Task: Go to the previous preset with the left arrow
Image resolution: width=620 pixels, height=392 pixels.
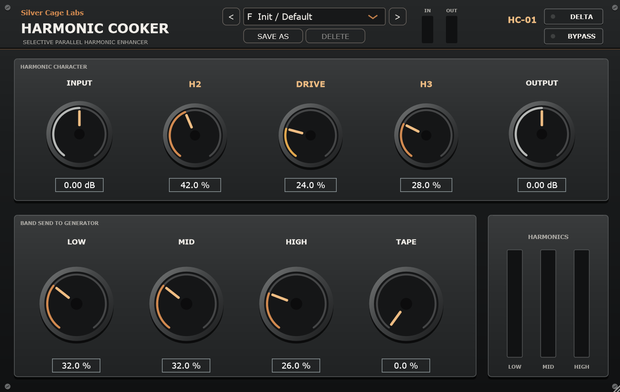Action: pyautogui.click(x=231, y=17)
